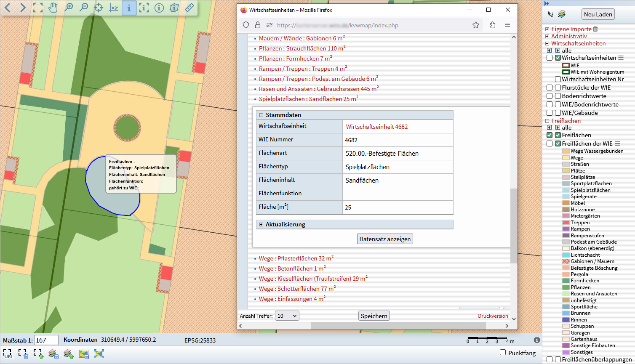Select the full extent zoom tool
Screen dimensions: 635x364
tap(38, 8)
